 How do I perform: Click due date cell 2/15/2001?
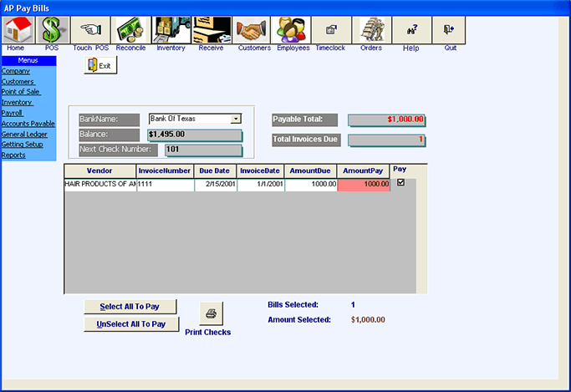click(x=216, y=185)
